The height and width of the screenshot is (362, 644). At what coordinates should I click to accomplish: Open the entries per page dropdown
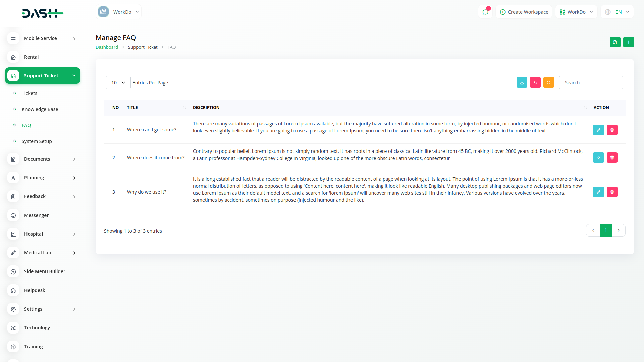pyautogui.click(x=118, y=83)
